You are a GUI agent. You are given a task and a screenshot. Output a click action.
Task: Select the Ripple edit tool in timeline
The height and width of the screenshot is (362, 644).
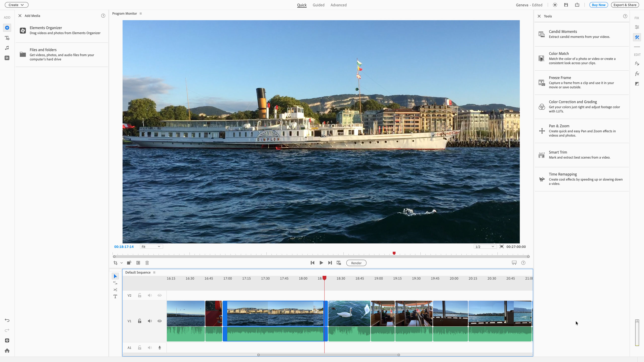[x=115, y=283]
